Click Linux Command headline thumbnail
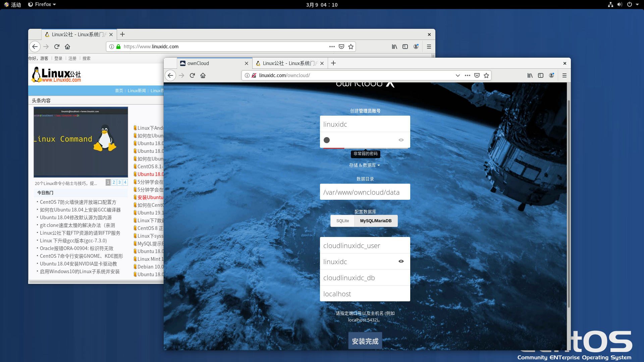This screenshot has width=644, height=362. 81,142
